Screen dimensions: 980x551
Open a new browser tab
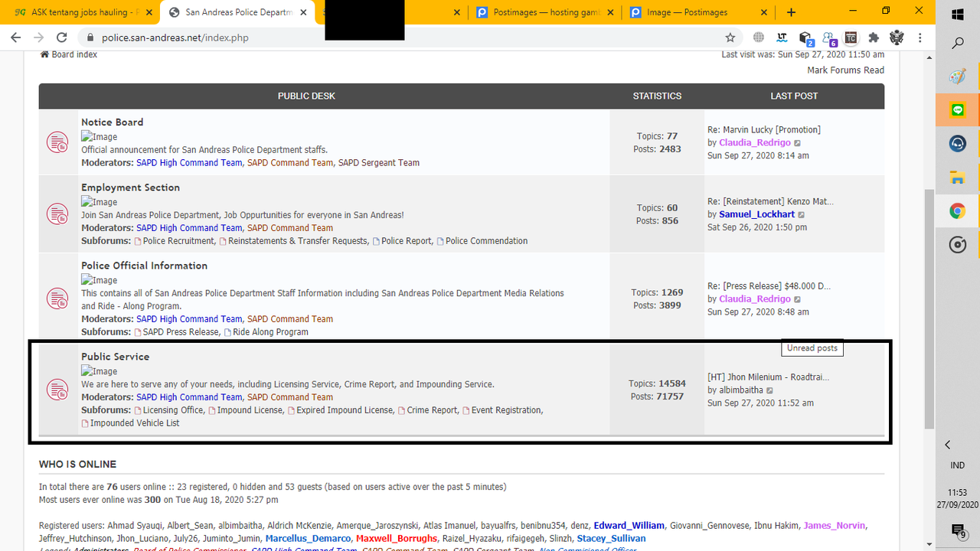[791, 12]
